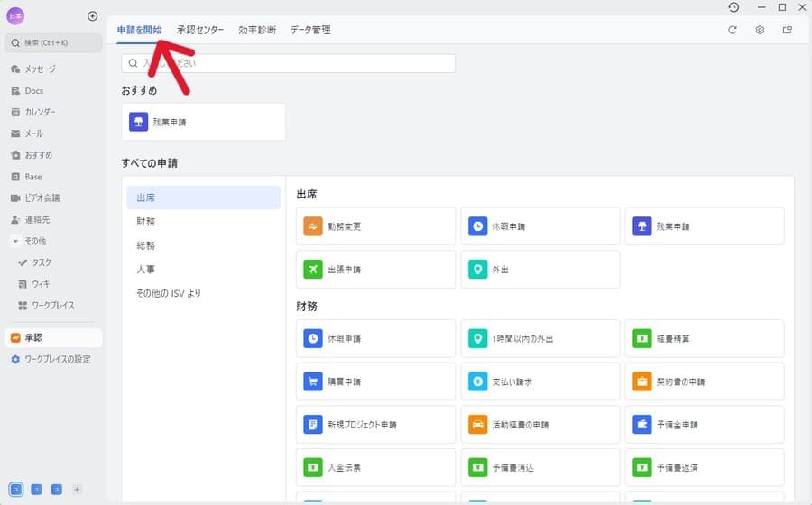
Task: Open 残業申請 under 出席
Action: 705,226
